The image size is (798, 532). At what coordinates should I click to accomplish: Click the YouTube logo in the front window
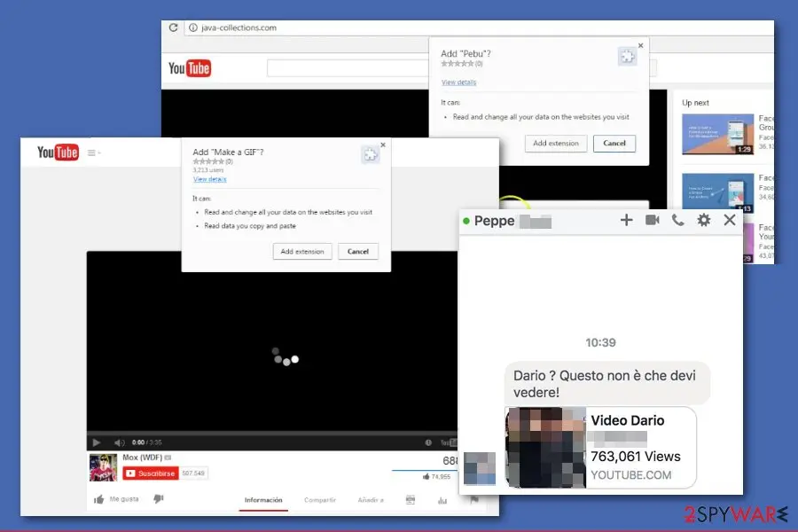[x=58, y=153]
